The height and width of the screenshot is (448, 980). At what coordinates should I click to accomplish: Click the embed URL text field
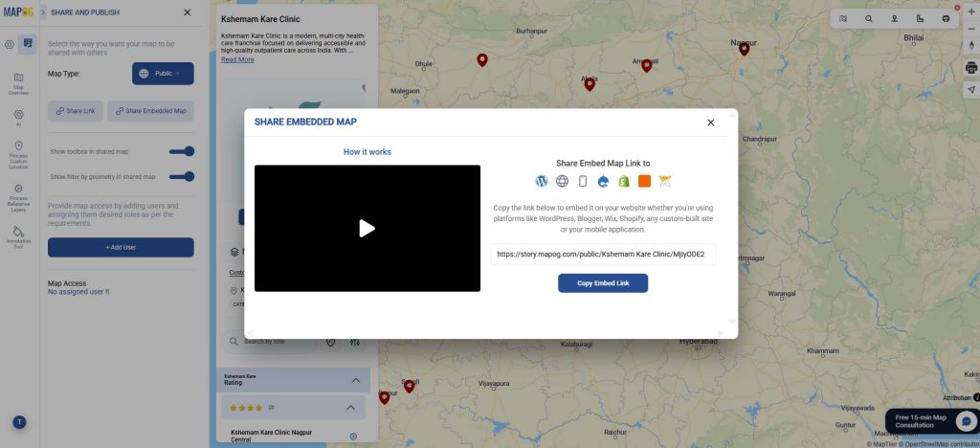click(603, 255)
